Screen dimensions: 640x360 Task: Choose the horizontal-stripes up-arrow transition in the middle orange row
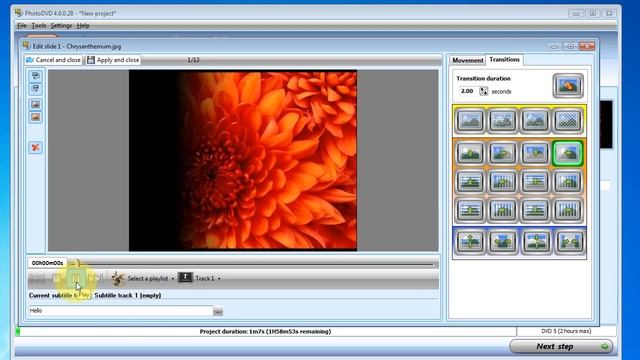tap(470, 182)
